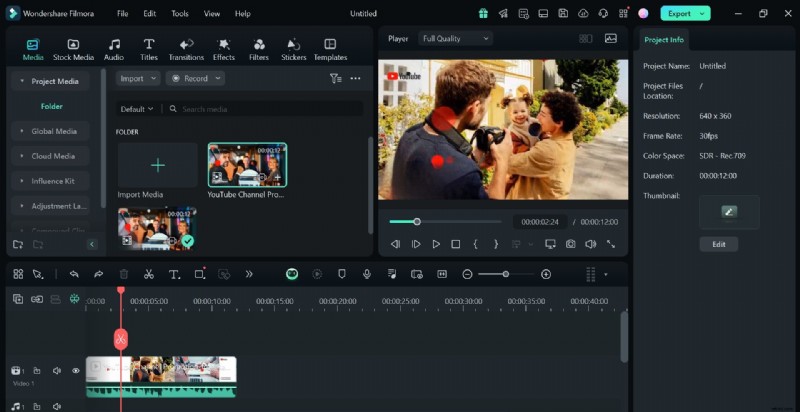The image size is (800, 412).
Task: Take a snapshot with the camera icon
Action: pos(570,244)
